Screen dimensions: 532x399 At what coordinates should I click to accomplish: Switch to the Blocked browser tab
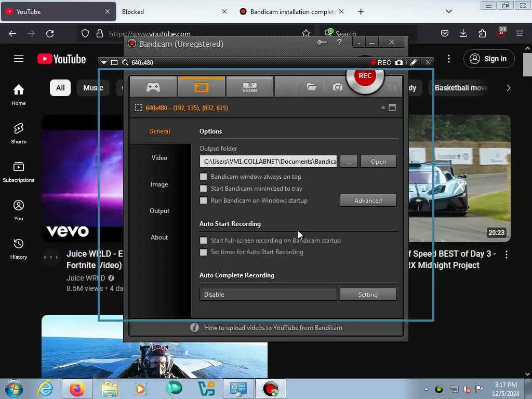click(173, 11)
